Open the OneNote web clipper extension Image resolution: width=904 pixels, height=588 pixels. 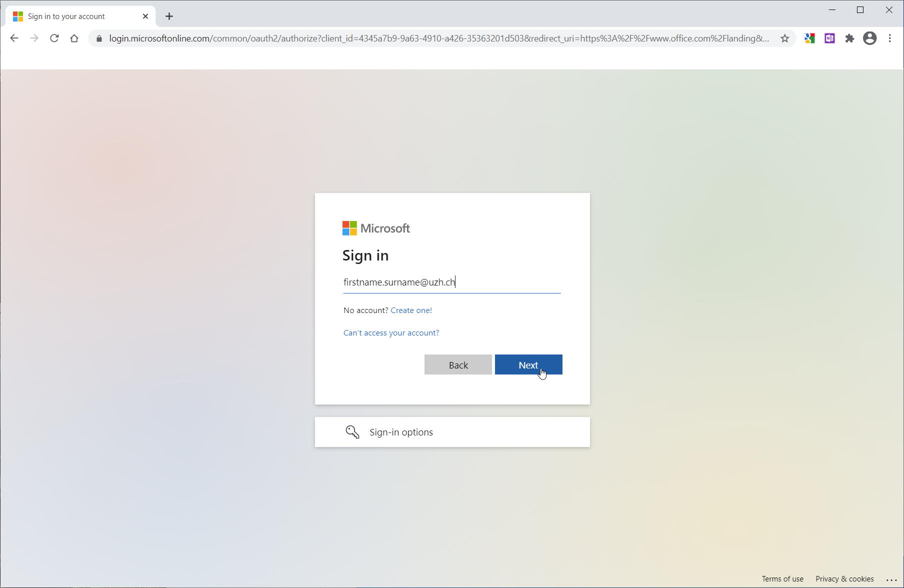[x=830, y=38]
